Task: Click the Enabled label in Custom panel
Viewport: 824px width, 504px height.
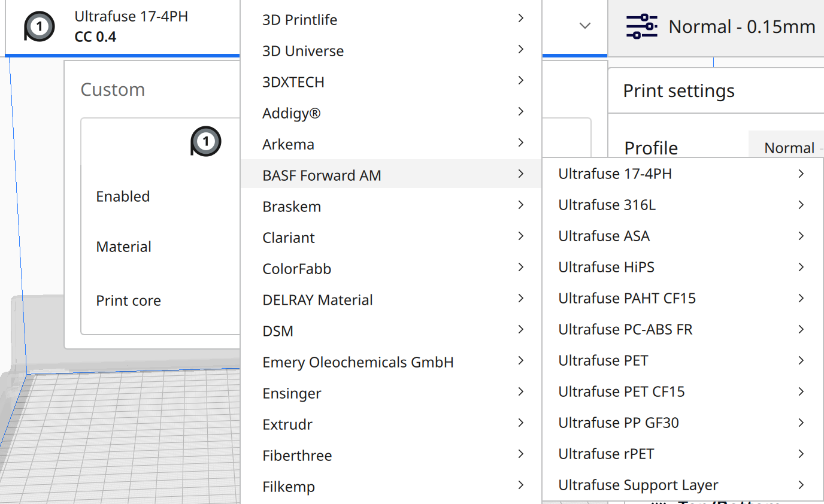Action: (123, 196)
